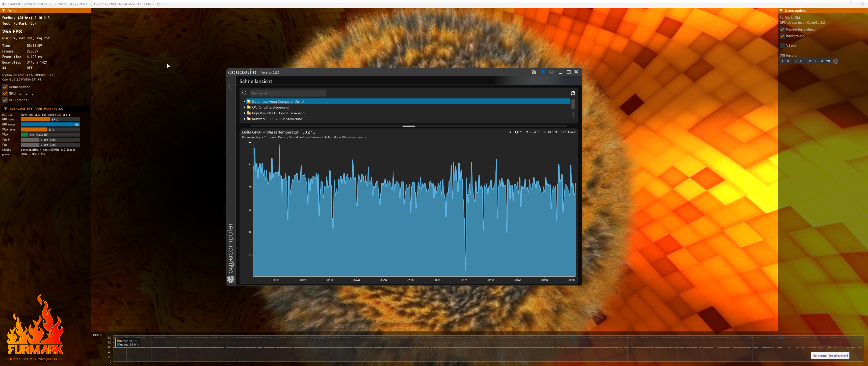Click the dotted sidebar grip handle
The image size is (868, 366).
pyautogui.click(x=230, y=92)
